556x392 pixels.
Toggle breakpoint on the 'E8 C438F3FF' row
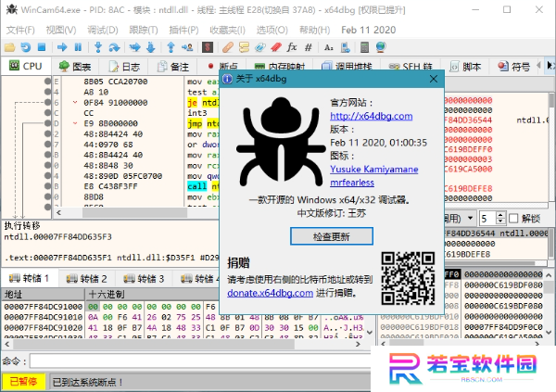pos(47,186)
